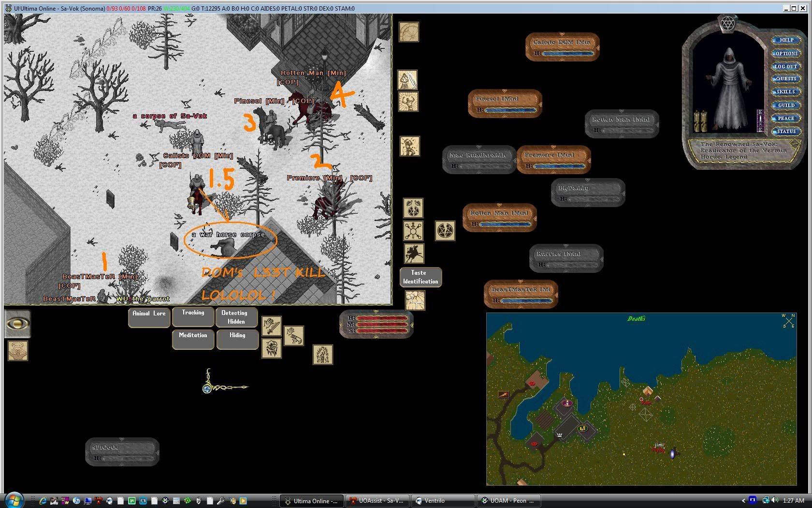Viewport: 812px width, 508px height.
Task: Open the GUILD paperdoll button
Action: 786,105
